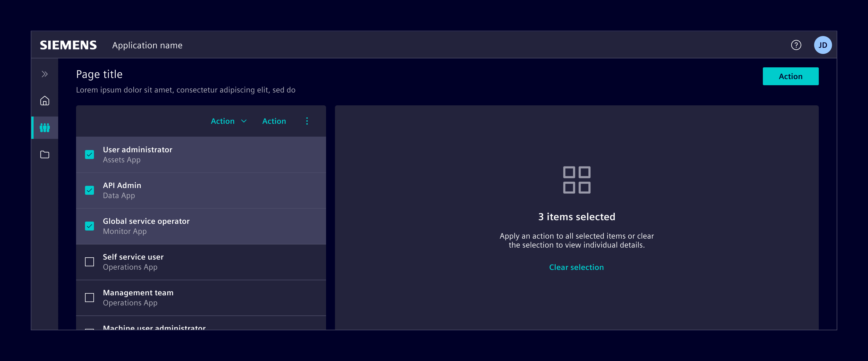The width and height of the screenshot is (868, 361).
Task: Click the Clear selection link
Action: tap(576, 267)
